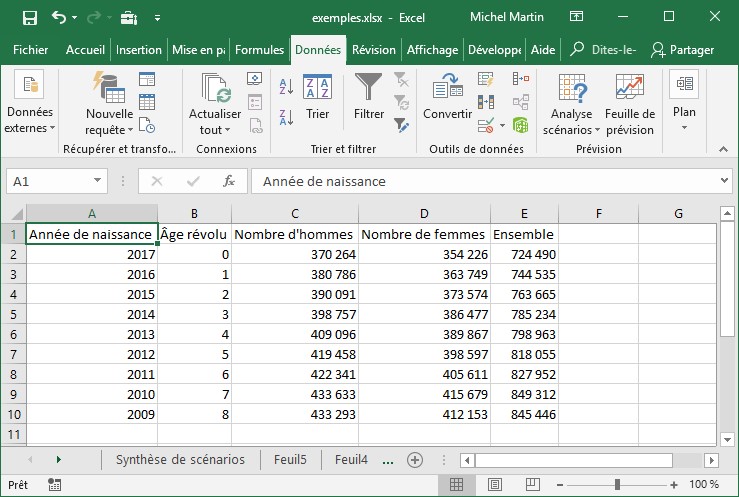The image size is (739, 497).
Task: Click the zoom slider handle
Action: pos(617,484)
